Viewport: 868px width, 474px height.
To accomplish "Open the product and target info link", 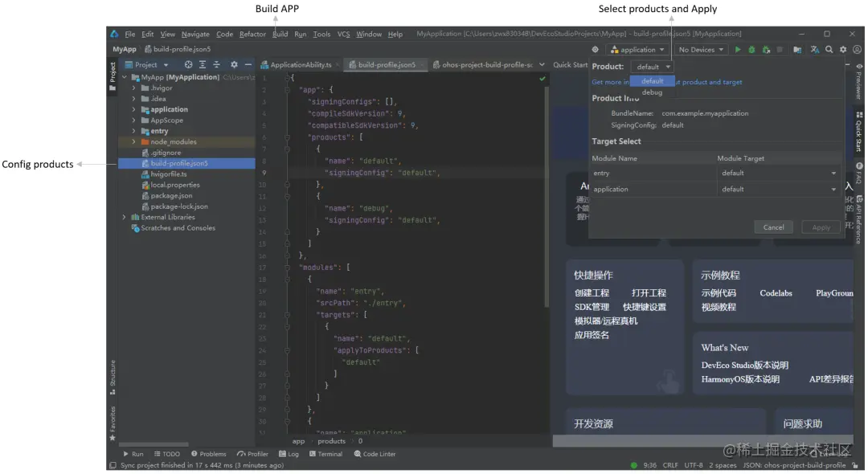I will coord(666,82).
